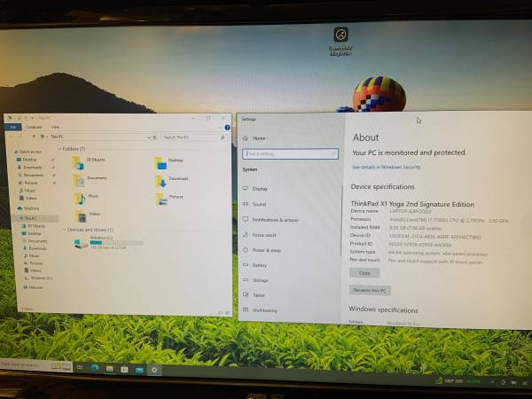Open the address bar history dropdown

(149, 137)
